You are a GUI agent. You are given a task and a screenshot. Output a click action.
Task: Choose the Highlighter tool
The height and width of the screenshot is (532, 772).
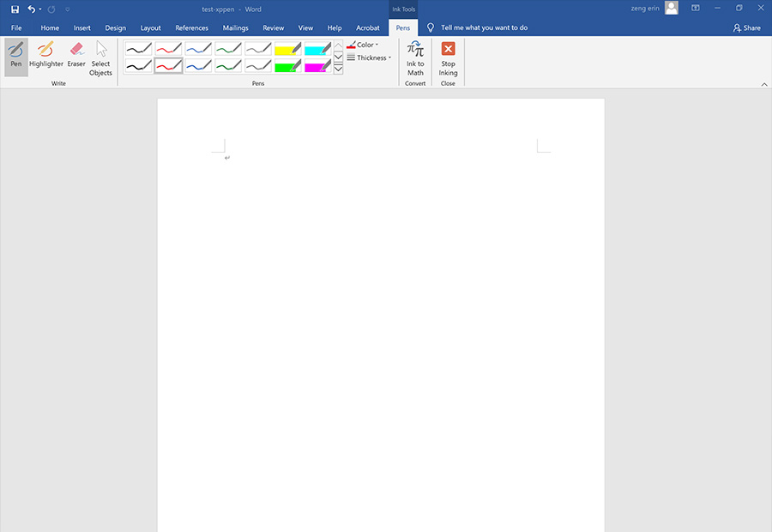pyautogui.click(x=46, y=57)
